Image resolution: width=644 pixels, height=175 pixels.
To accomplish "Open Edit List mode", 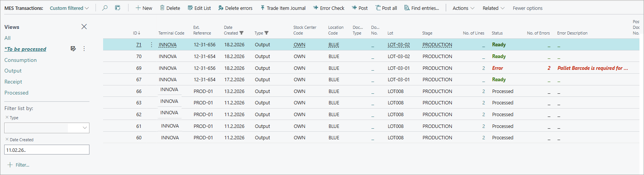I will tap(199, 8).
